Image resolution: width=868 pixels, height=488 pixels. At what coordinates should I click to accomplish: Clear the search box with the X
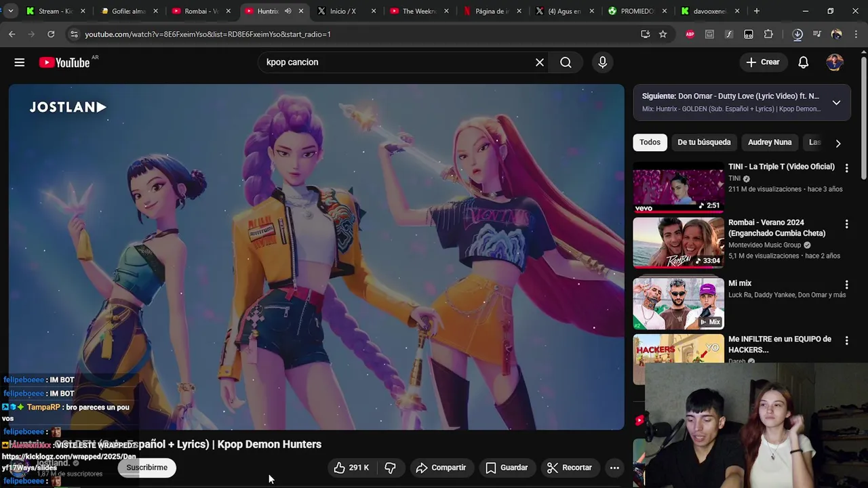click(540, 62)
